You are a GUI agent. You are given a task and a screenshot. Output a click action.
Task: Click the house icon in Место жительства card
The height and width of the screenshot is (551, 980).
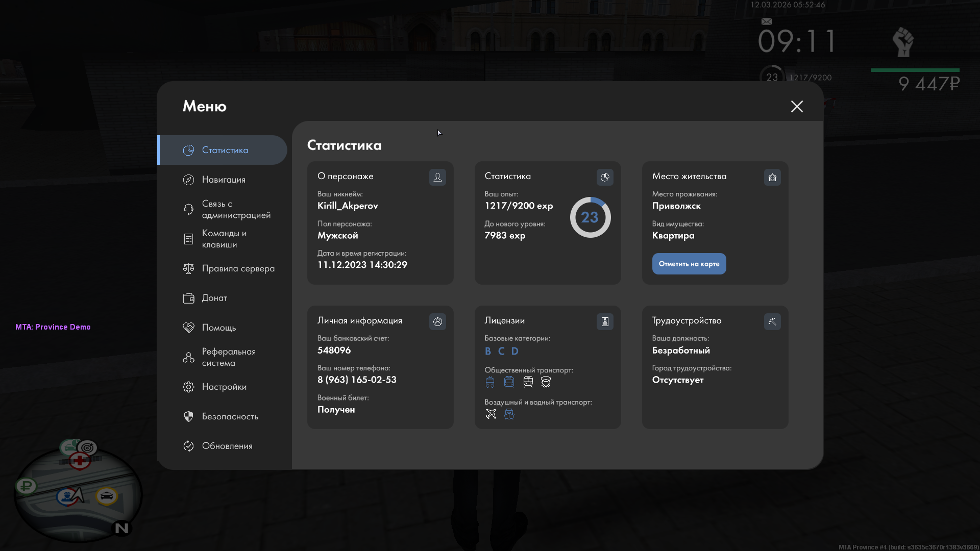pyautogui.click(x=772, y=178)
